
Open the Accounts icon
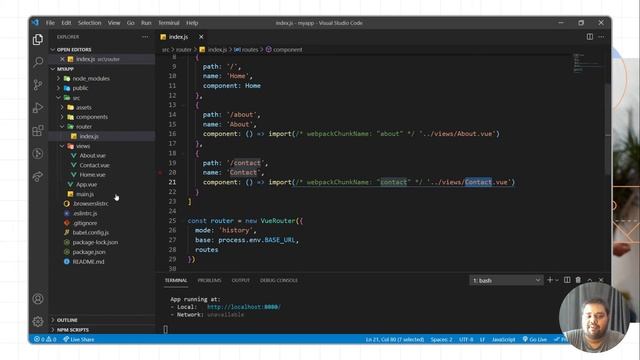[x=38, y=299]
